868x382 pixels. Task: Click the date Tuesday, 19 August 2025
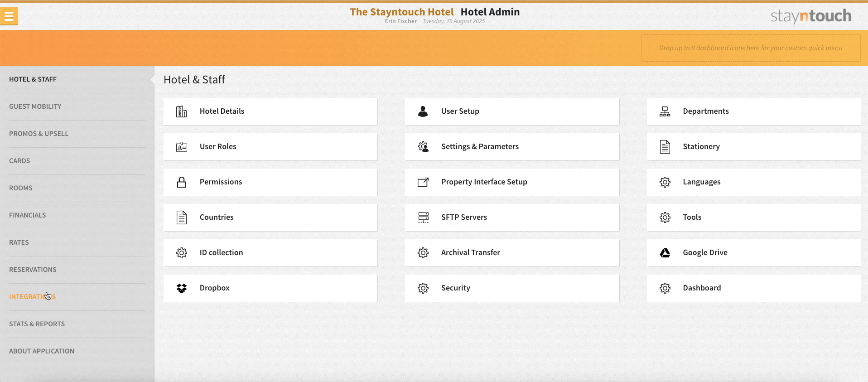[x=454, y=21]
